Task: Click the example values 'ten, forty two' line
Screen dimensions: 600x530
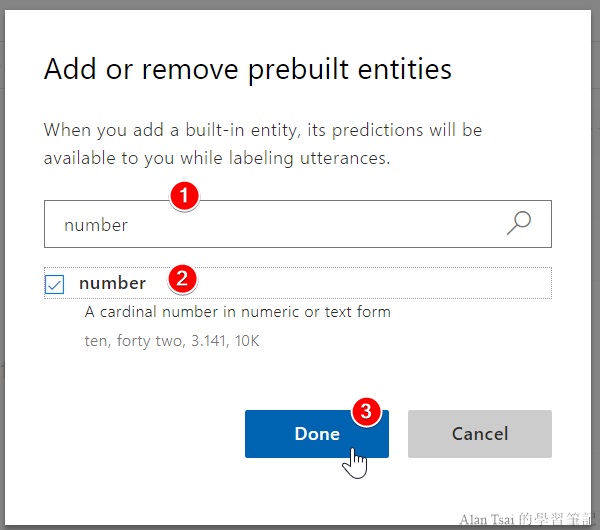Action: 172,341
